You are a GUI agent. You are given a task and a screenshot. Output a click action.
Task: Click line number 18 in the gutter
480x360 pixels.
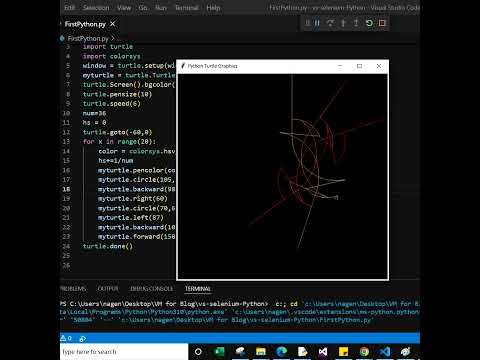66,189
